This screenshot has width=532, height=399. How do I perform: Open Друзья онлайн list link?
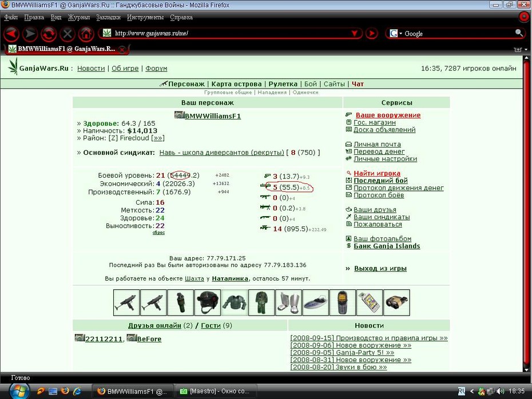point(154,325)
